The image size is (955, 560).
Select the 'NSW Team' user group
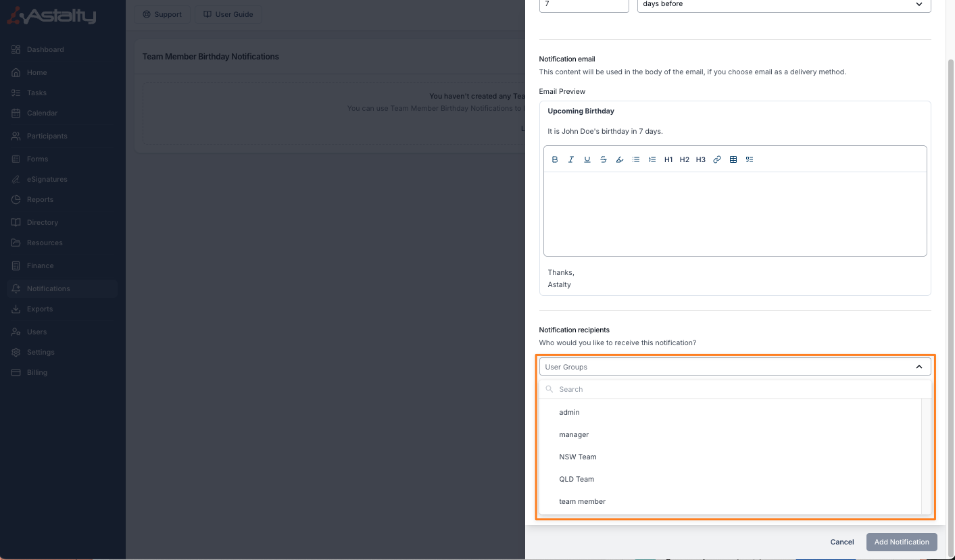578,457
